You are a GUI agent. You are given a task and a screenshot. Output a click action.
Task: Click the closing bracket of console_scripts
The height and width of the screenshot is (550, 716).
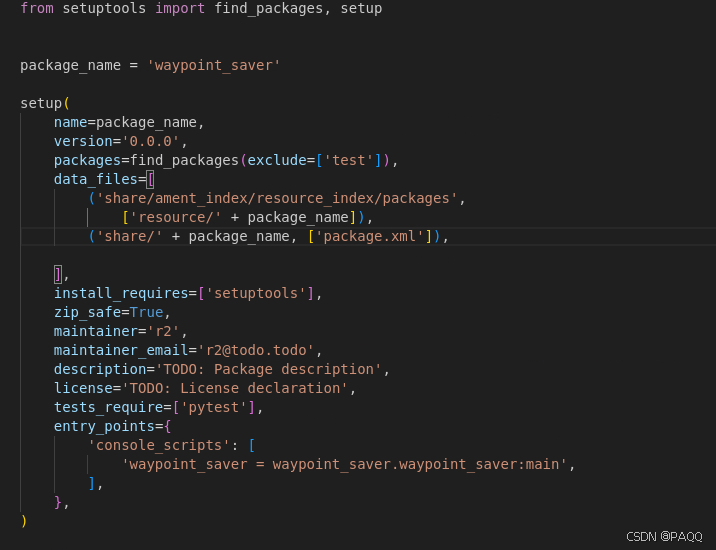point(91,483)
